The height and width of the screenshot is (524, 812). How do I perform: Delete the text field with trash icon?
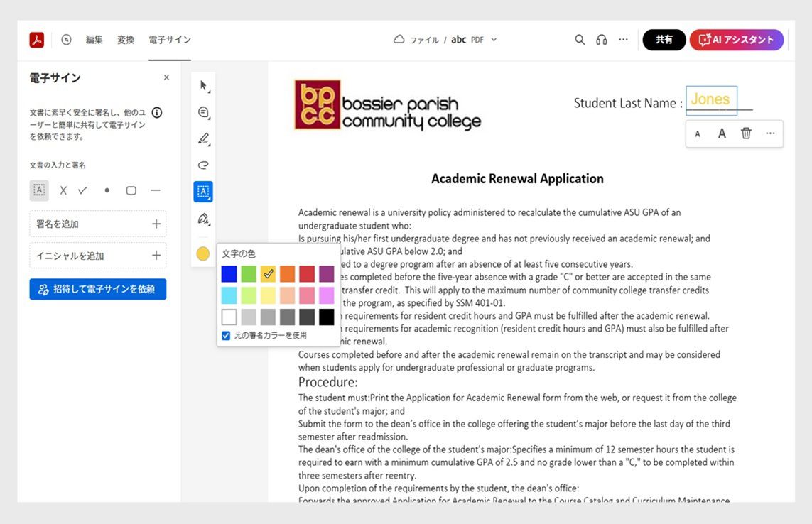pyautogui.click(x=746, y=133)
